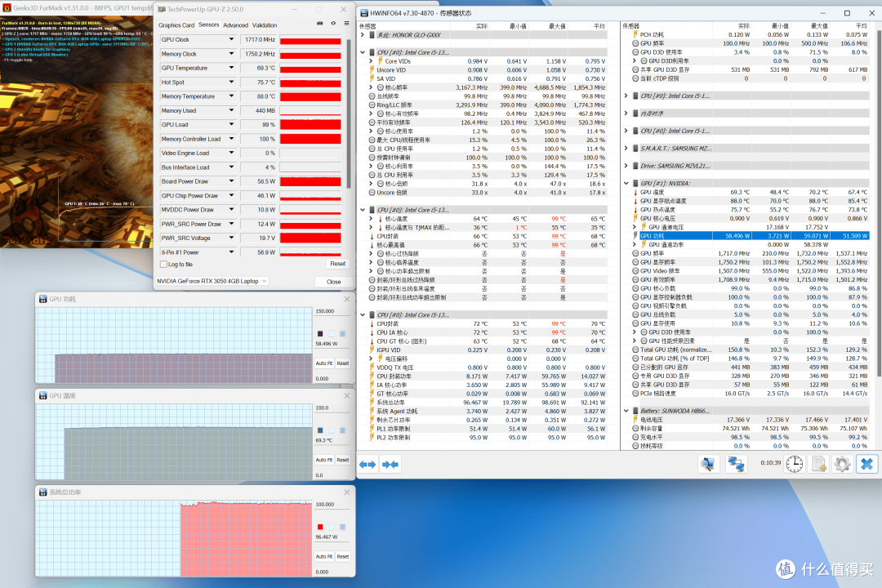Click circle icon beside GPU 核心负载 row
882x588 pixels.
click(635, 288)
